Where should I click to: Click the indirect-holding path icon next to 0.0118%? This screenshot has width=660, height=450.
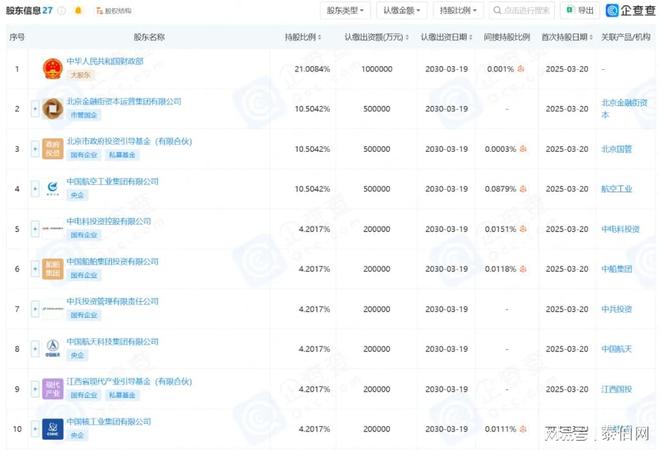(523, 269)
